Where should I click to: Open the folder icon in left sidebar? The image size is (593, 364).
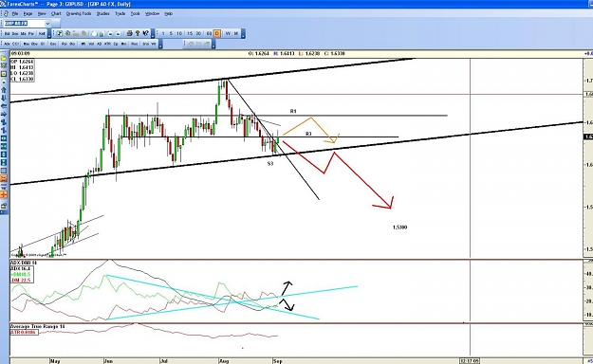[x=4, y=58]
